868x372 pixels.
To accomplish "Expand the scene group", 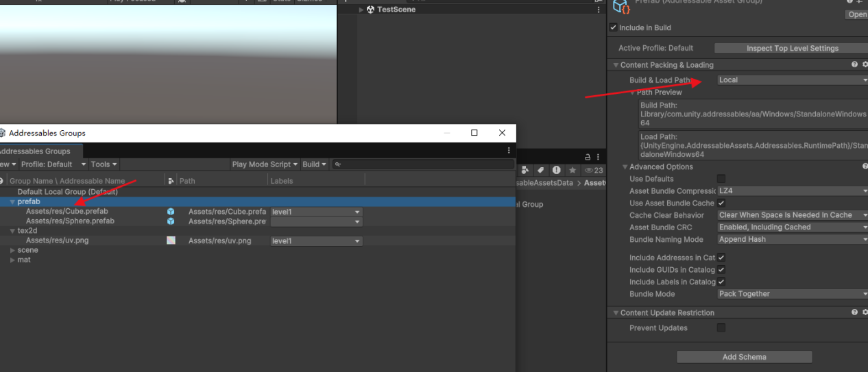I will (x=12, y=250).
